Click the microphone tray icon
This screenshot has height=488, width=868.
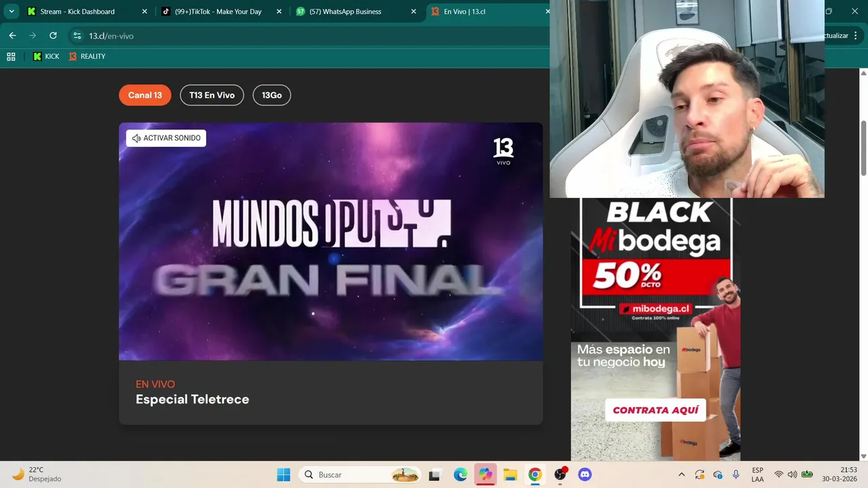click(735, 474)
